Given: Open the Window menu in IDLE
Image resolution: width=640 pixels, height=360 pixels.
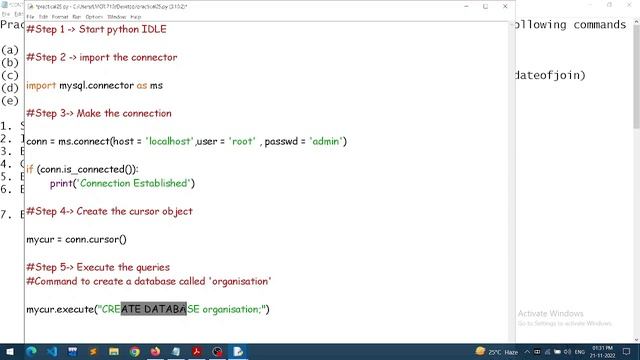Looking at the screenshot, I should click(x=117, y=17).
